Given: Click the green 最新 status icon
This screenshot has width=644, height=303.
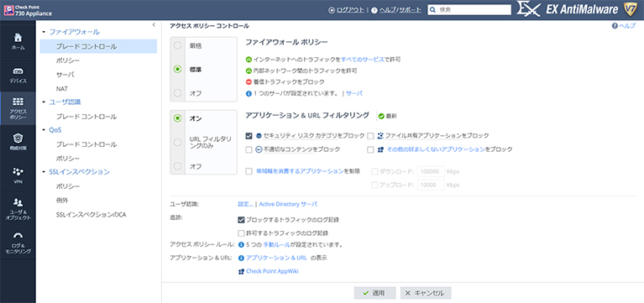Looking at the screenshot, I should click(x=380, y=116).
